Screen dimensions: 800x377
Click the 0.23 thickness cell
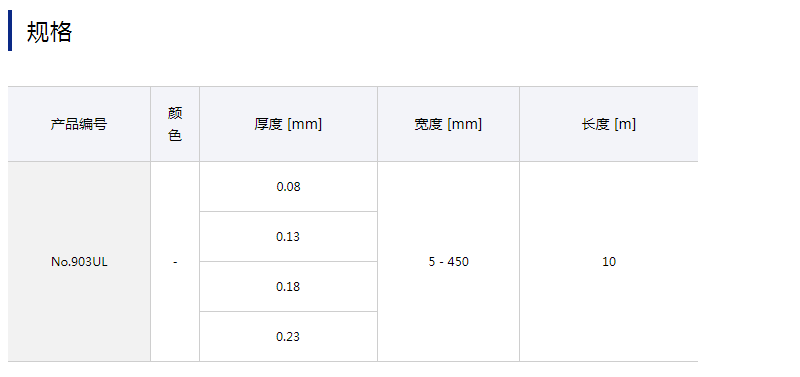click(x=288, y=337)
